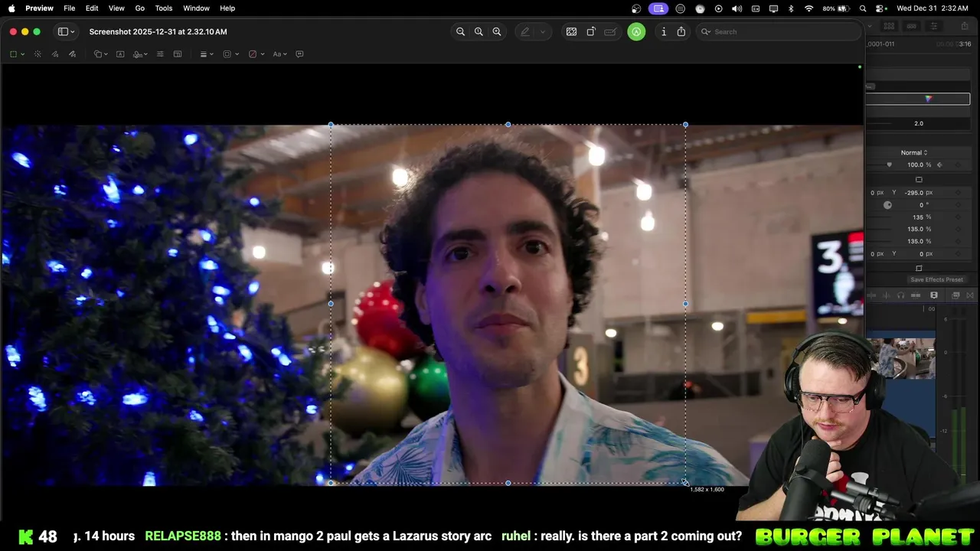Toggle the green Markup toolbar button
The height and width of the screenshot is (551, 980).
coord(636,31)
